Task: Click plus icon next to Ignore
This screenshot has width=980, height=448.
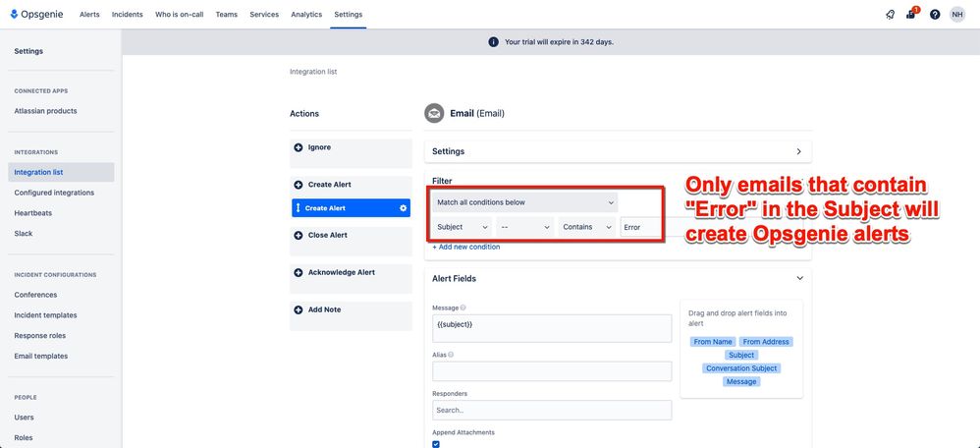Action: [x=299, y=147]
